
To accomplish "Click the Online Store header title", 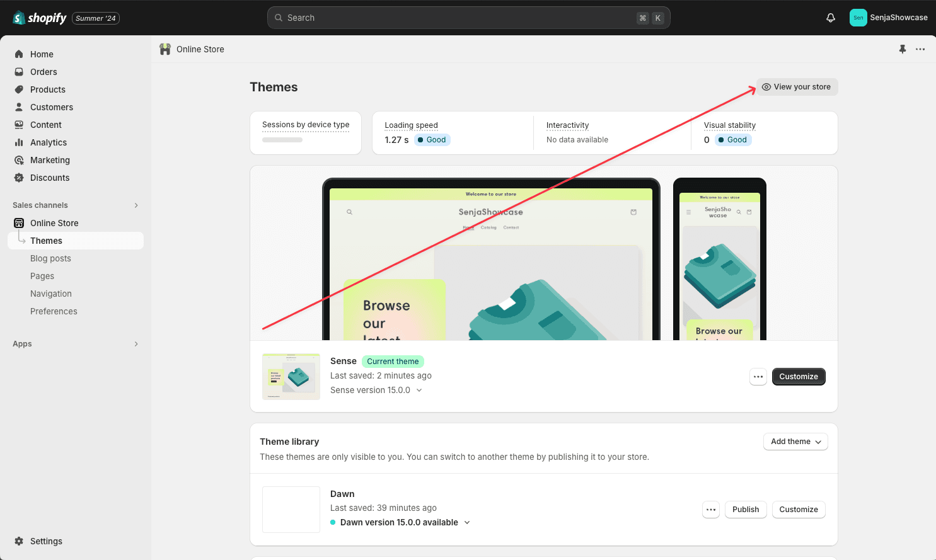I will click(200, 49).
